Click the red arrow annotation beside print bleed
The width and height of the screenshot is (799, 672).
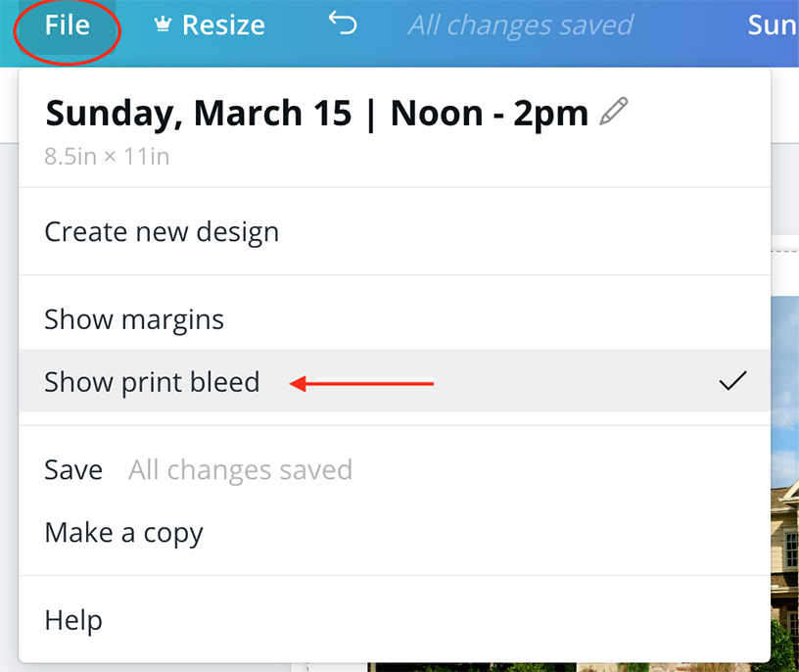tap(361, 383)
